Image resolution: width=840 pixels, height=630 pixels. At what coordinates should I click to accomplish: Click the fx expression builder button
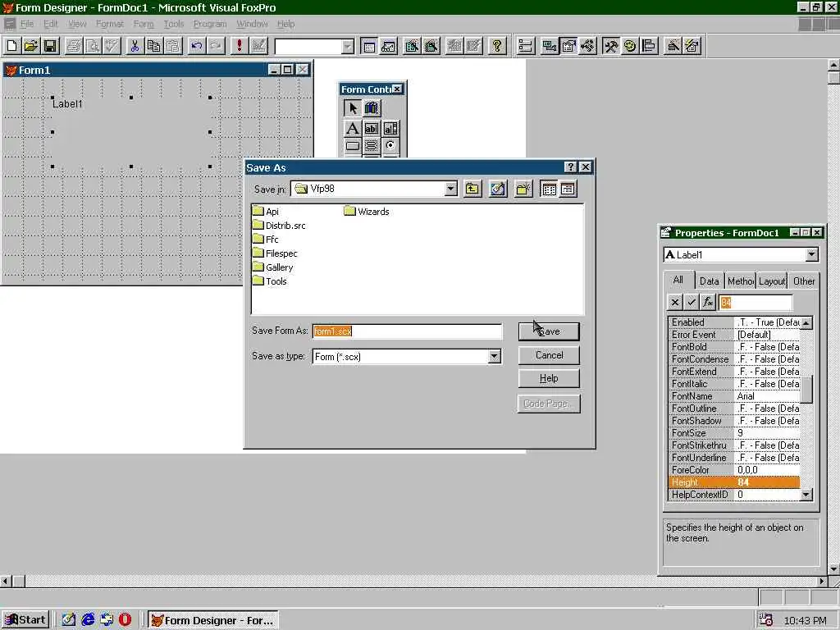708,303
